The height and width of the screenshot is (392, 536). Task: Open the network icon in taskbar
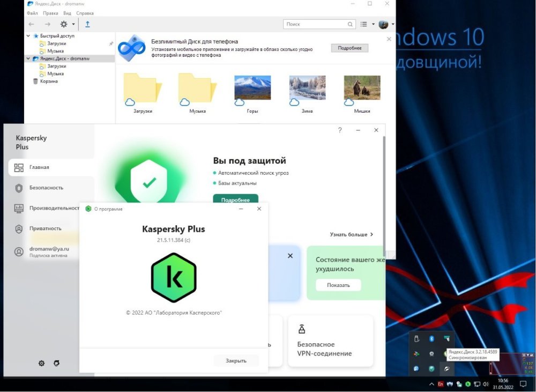point(477,384)
